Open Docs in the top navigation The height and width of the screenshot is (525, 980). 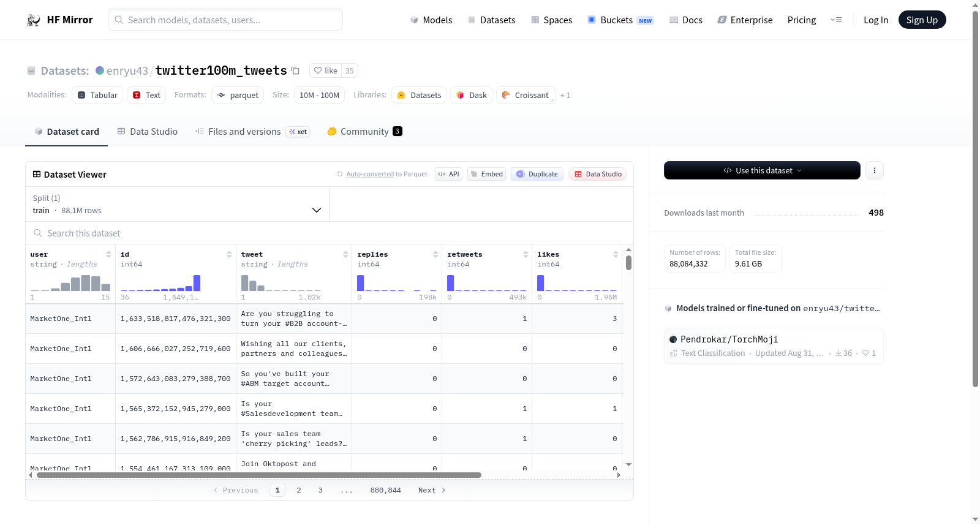686,20
